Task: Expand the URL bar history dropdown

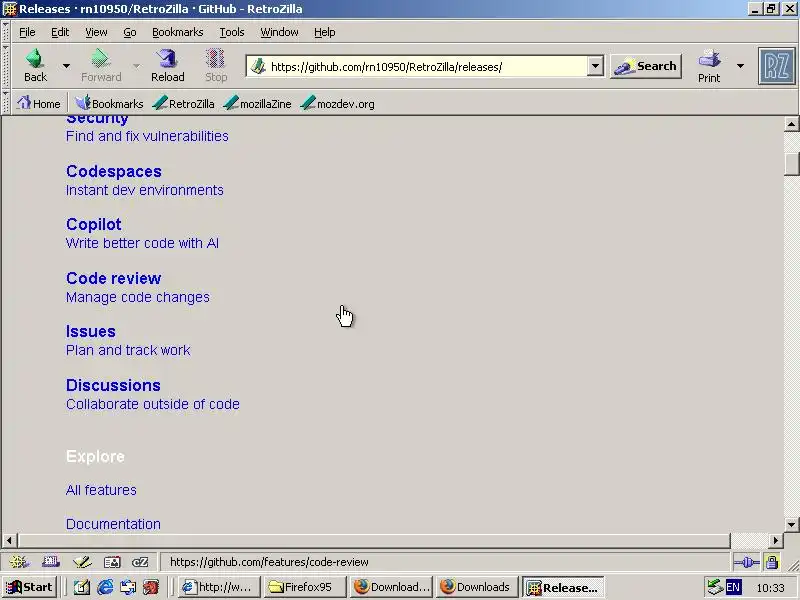Action: (595, 66)
